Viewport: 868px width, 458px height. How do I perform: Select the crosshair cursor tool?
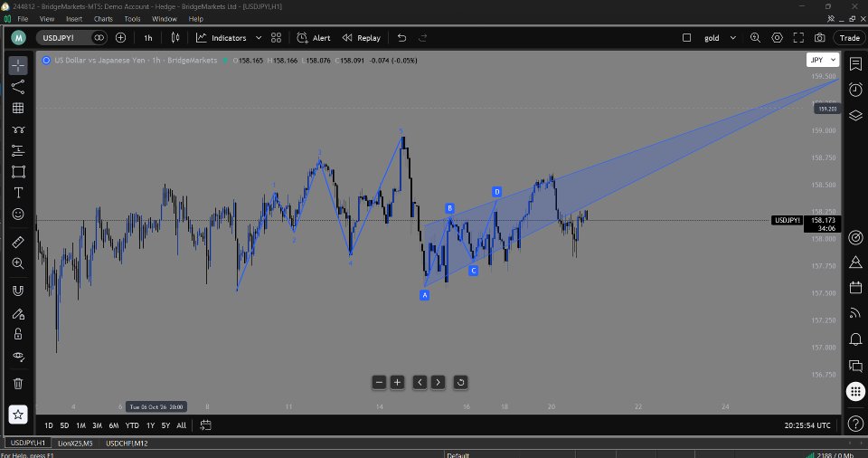point(18,65)
